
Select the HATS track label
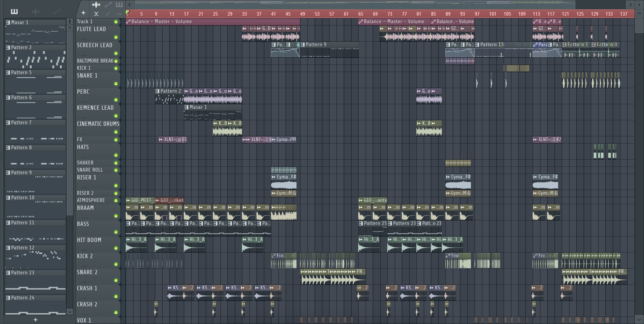[x=83, y=147]
